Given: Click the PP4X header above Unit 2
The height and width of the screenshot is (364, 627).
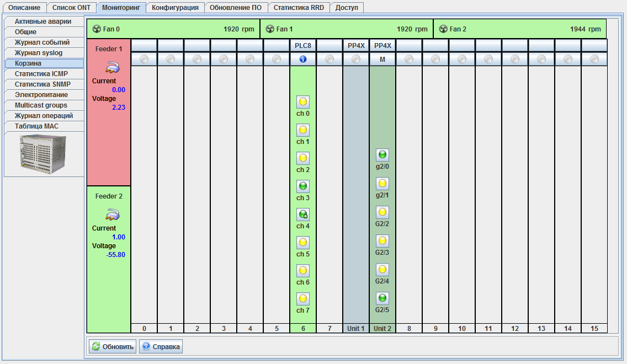Looking at the screenshot, I should (x=382, y=46).
